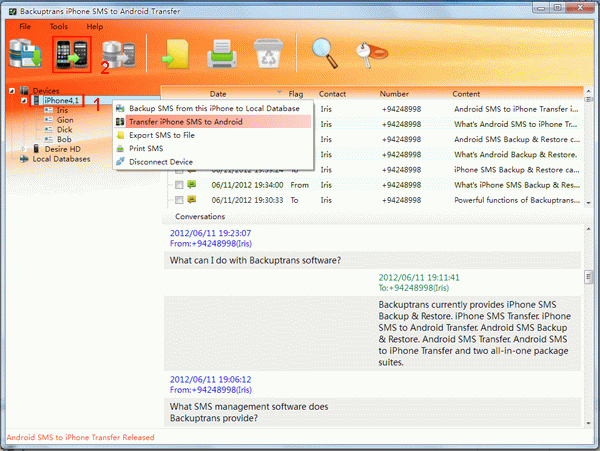600x451 pixels.
Task: Choose Print SMS in context menu
Action: [x=213, y=148]
